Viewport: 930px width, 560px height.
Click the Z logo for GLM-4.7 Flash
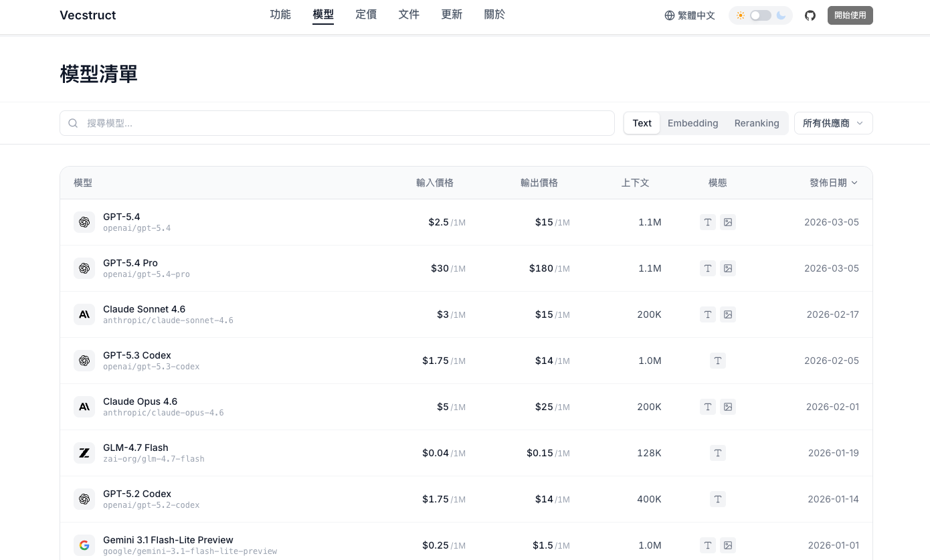click(84, 453)
